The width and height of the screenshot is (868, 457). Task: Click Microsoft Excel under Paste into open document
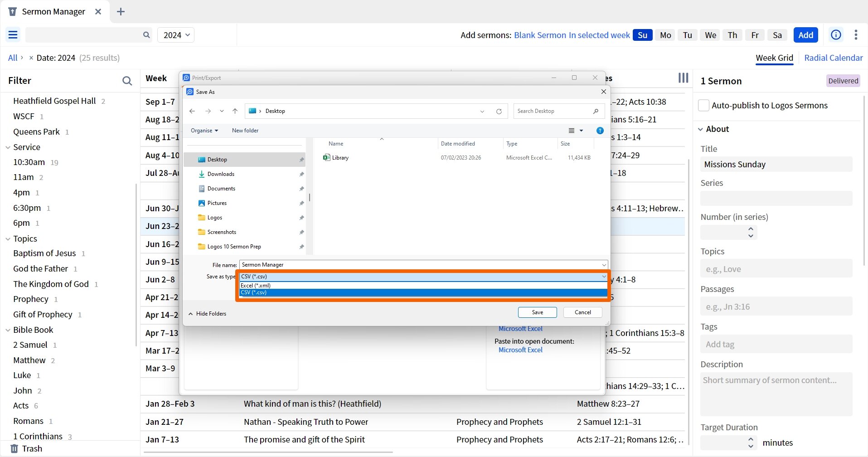[x=520, y=350]
